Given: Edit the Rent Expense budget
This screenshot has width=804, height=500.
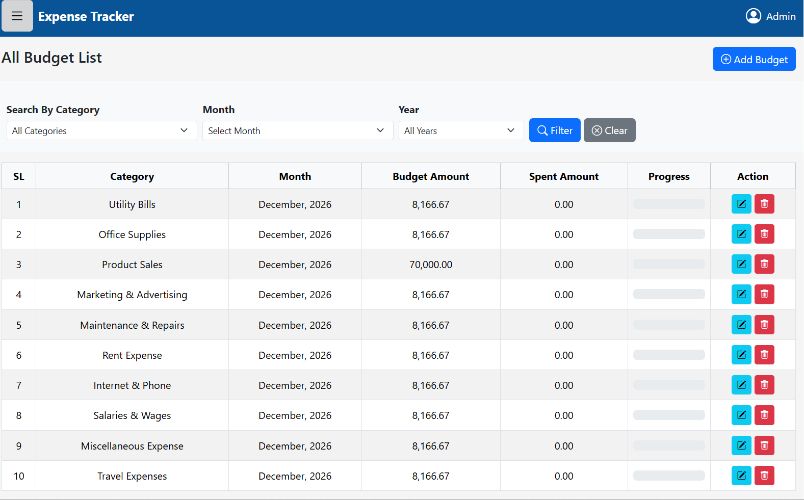Looking at the screenshot, I should 741,355.
